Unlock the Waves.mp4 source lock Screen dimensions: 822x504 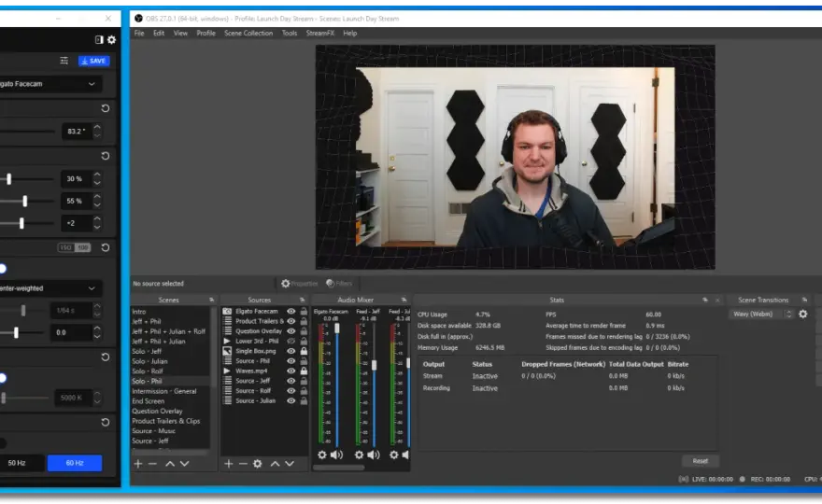(x=304, y=371)
